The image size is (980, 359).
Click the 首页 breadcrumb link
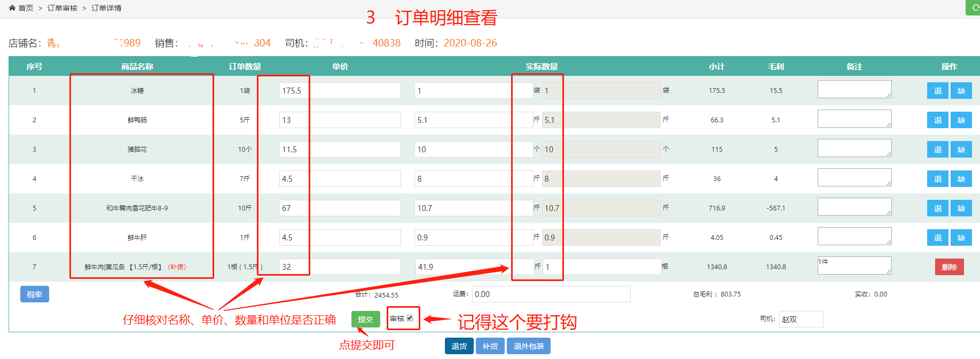tap(26, 8)
